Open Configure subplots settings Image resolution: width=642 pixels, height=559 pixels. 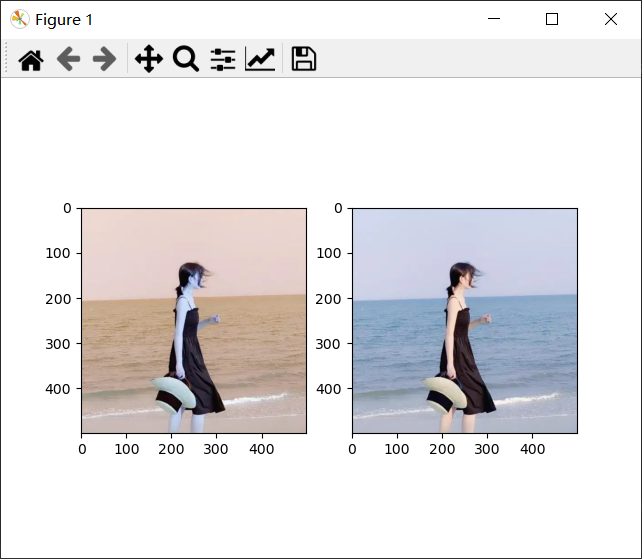(223, 59)
